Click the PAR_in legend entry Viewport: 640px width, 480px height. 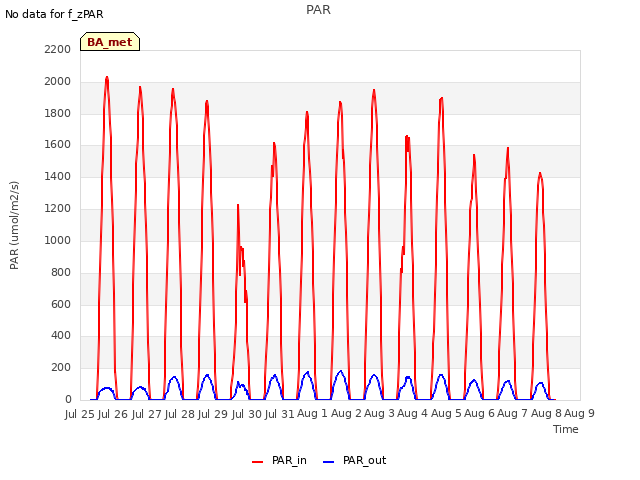pyautogui.click(x=280, y=461)
